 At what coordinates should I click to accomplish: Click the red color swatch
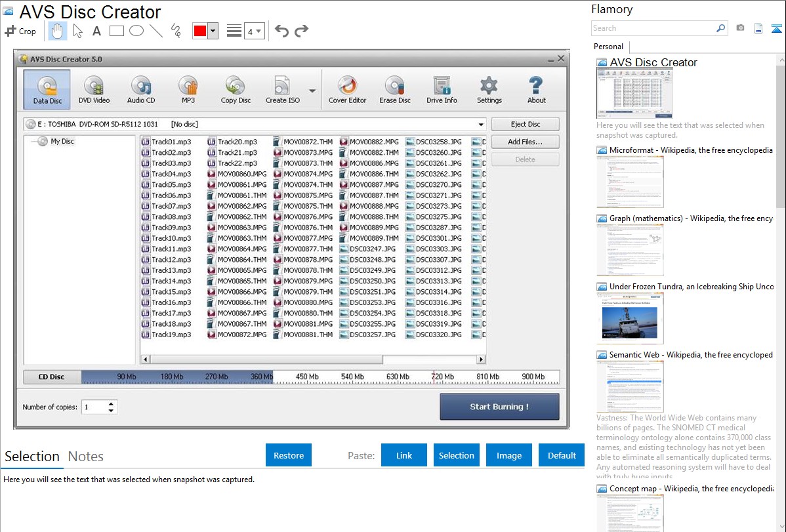coord(200,31)
